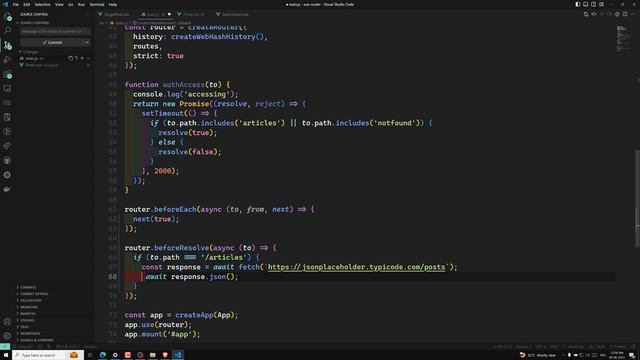
Task: Click the taskbar search box
Action: point(48,355)
